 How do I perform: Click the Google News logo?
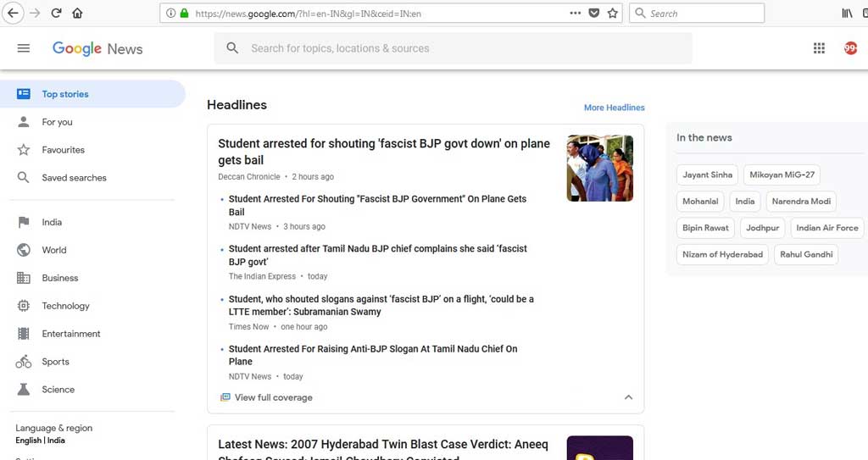pyautogui.click(x=97, y=49)
